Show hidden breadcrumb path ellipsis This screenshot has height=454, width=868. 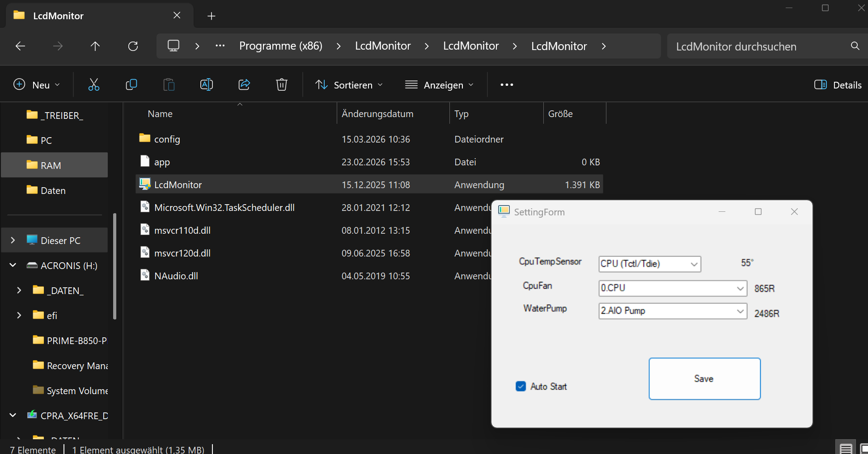point(220,46)
